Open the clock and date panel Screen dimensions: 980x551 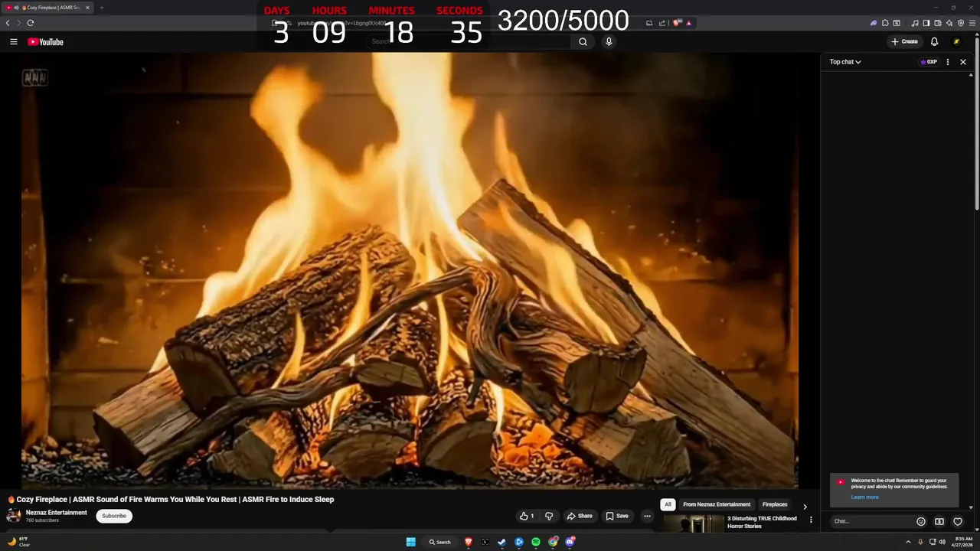pos(962,542)
